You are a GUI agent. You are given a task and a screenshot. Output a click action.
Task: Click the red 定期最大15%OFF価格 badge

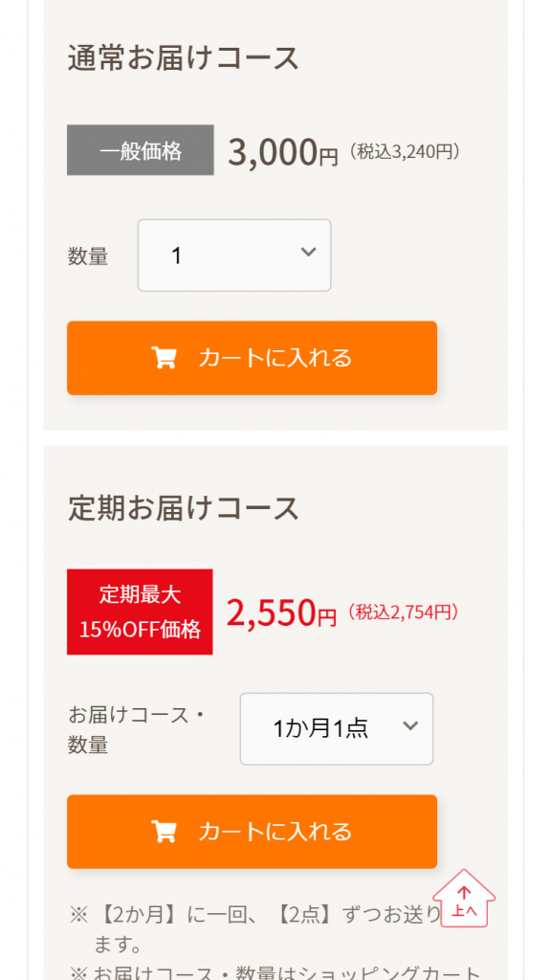coord(140,612)
